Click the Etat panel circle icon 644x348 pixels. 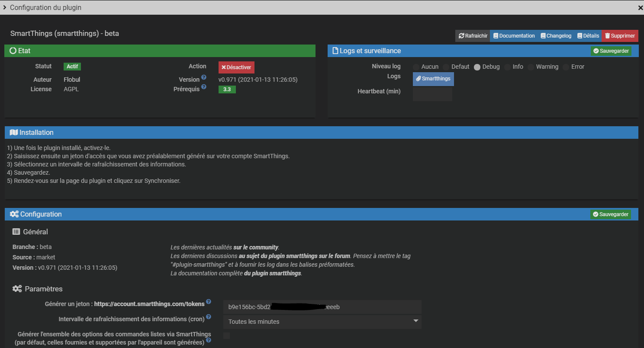click(x=13, y=51)
